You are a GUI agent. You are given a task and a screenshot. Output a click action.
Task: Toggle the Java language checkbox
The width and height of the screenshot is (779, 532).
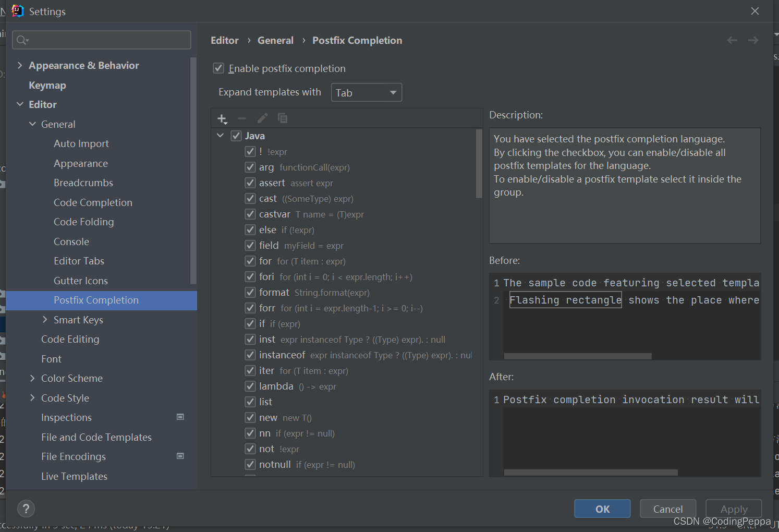[x=236, y=136]
